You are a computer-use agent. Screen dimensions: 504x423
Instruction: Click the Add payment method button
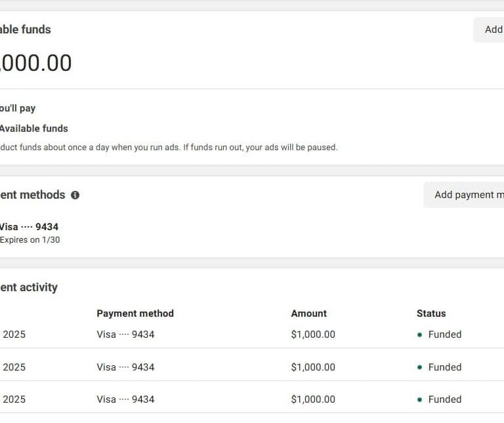(x=465, y=195)
